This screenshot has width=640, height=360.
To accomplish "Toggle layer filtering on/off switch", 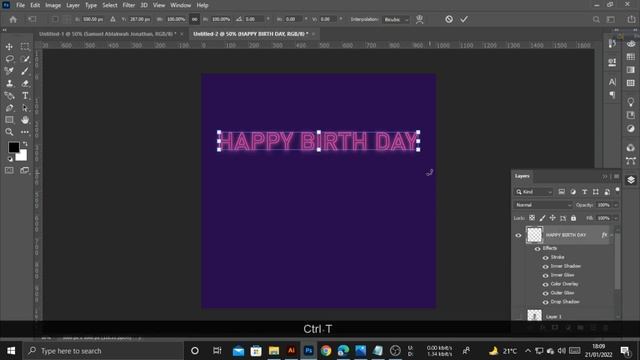I will click(x=618, y=190).
